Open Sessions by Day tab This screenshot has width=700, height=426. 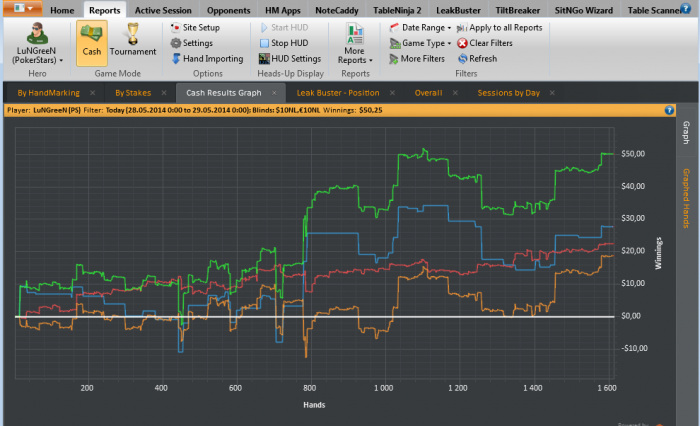(x=508, y=93)
